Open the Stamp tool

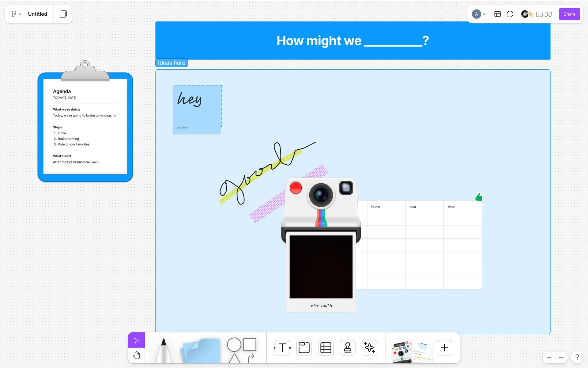pos(348,348)
